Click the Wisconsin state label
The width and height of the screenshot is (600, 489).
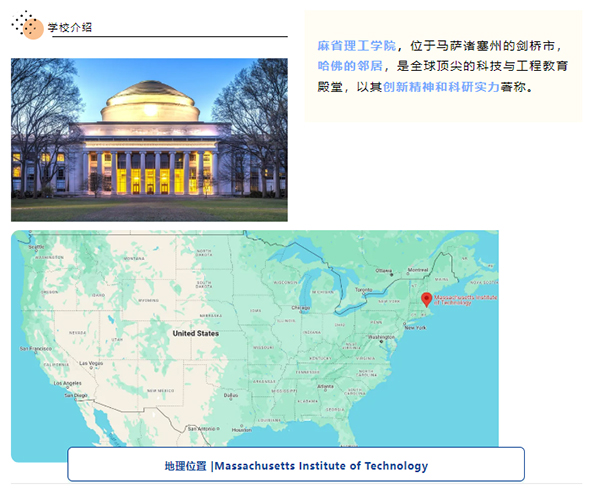coord(285,282)
